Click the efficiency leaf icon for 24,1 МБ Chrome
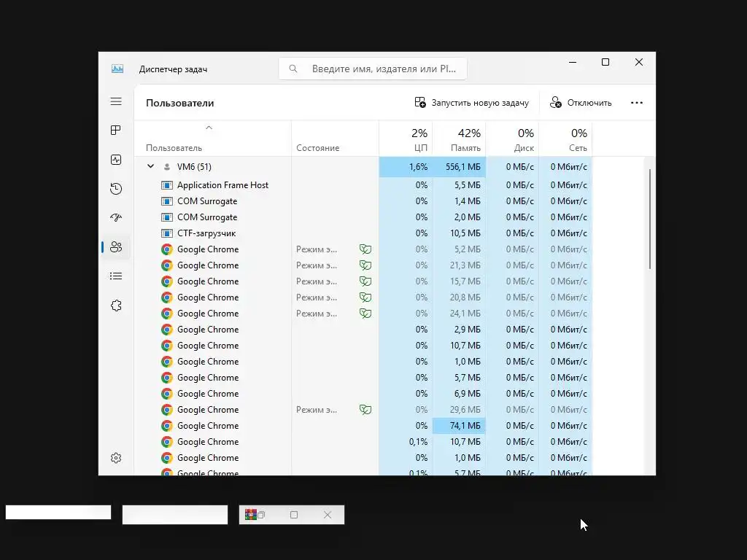 [365, 314]
